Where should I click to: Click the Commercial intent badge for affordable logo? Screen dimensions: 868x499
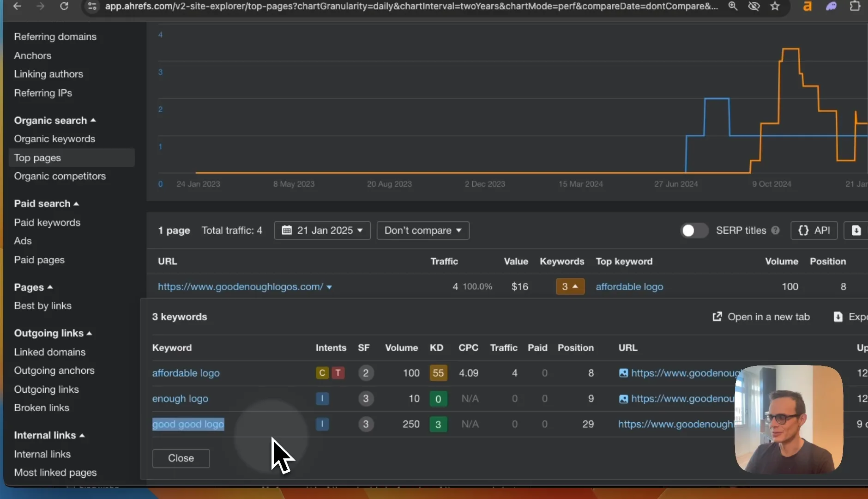(x=322, y=373)
